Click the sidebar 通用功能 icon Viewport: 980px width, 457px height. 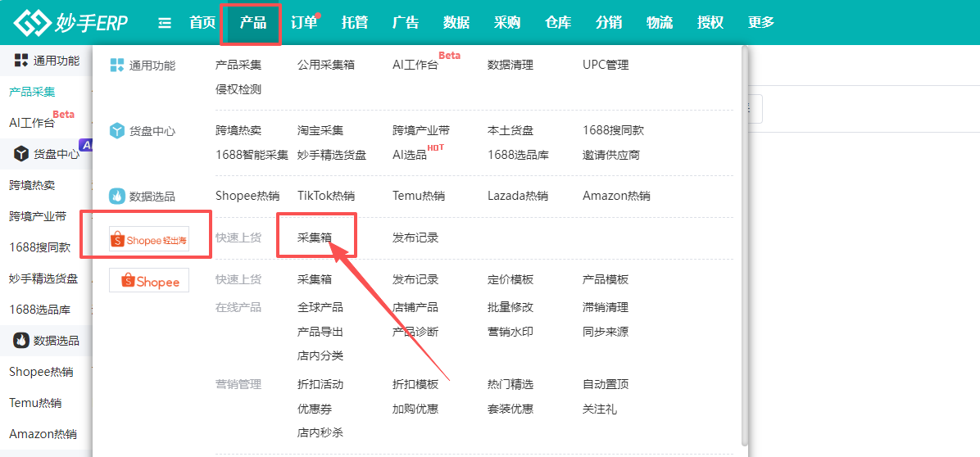point(21,61)
